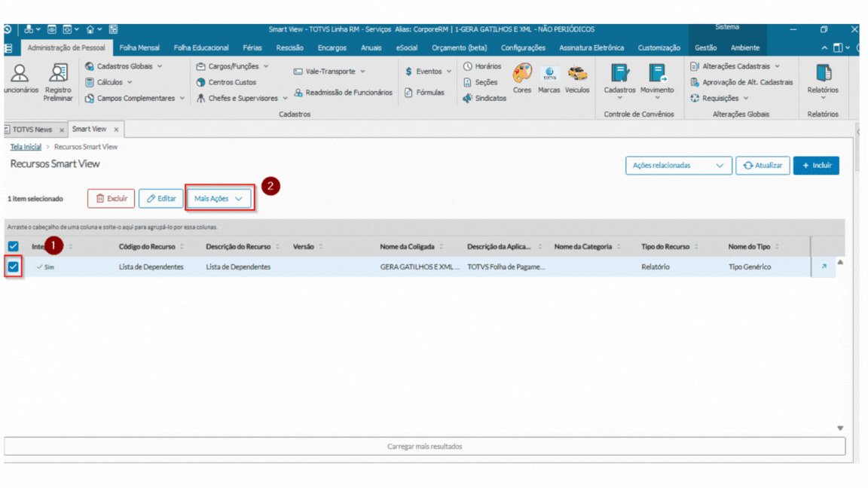Screen dimensions: 868x488
Task: Open Centros Custos
Action: pos(226,82)
